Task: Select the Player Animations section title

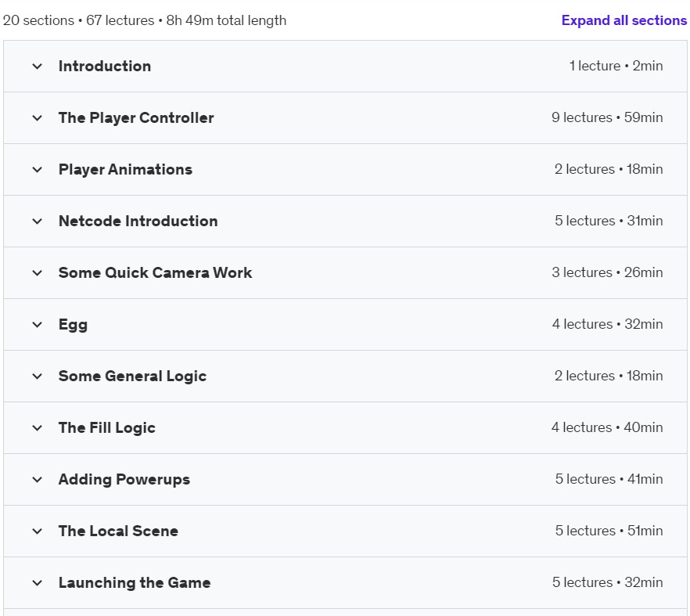Action: click(x=125, y=170)
